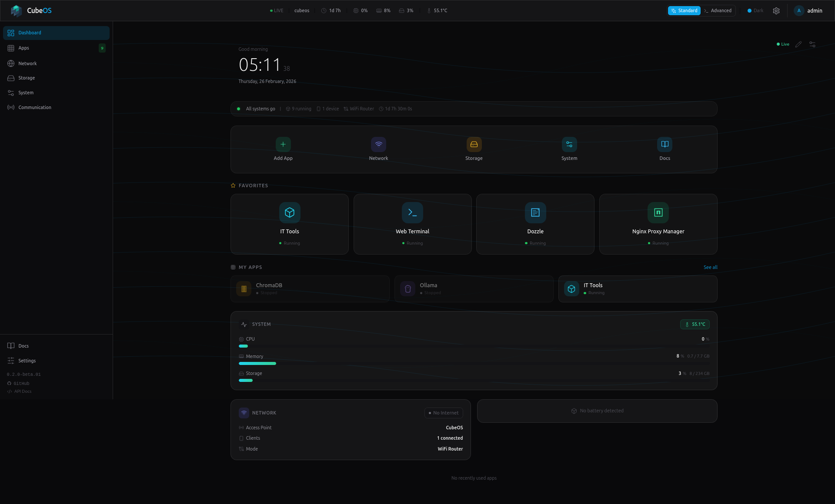This screenshot has height=504, width=835.
Task: Open the Storage quick action icon
Action: pos(474,144)
